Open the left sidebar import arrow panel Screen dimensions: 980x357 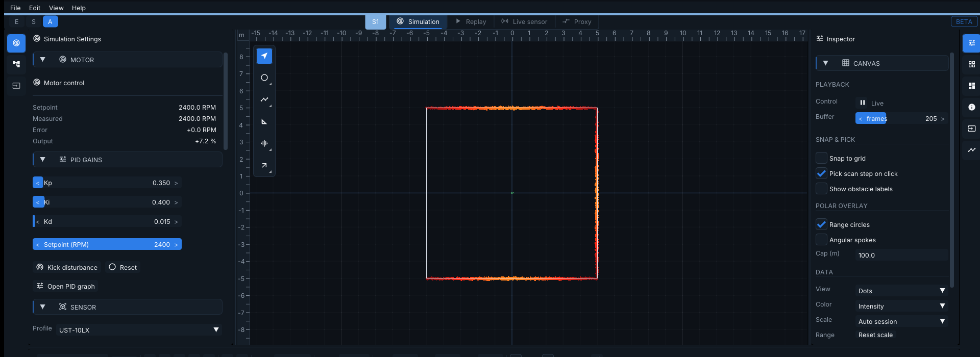click(x=16, y=86)
